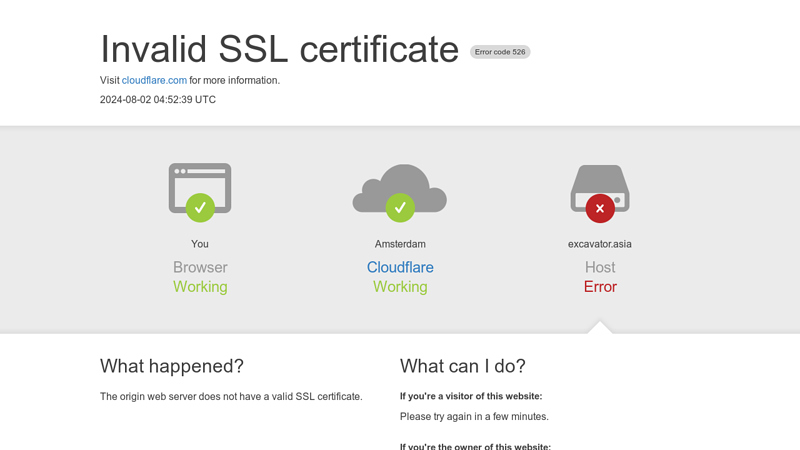This screenshot has height=450, width=800.
Task: Click the green checkmark on browser icon
Action: point(200,208)
